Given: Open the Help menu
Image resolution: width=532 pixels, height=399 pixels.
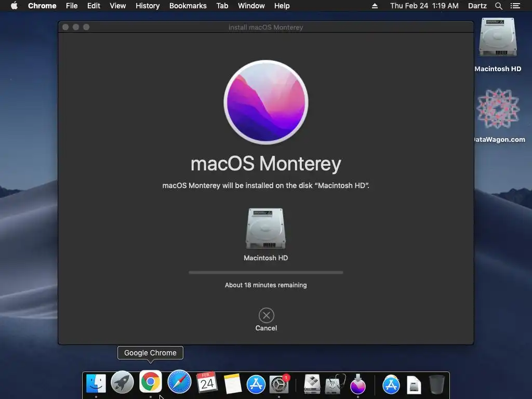Looking at the screenshot, I should 282,6.
